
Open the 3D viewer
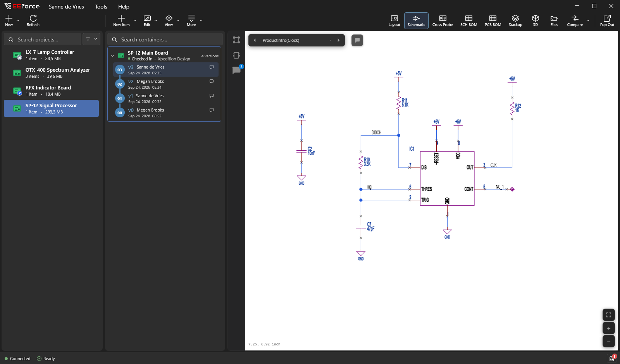(x=536, y=21)
